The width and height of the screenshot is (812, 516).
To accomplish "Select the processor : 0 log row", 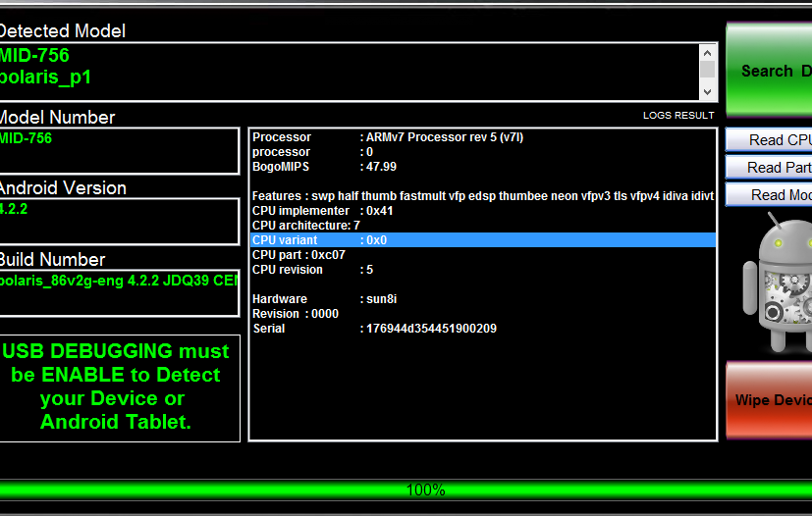I will 483,152.
